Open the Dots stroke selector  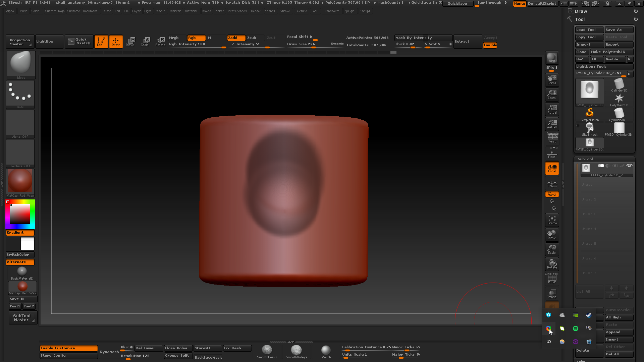20,95
